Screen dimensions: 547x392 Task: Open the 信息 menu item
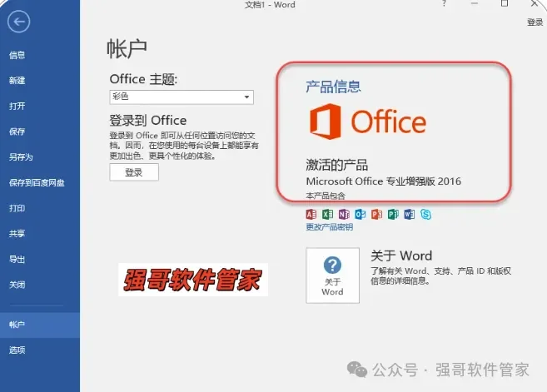17,55
